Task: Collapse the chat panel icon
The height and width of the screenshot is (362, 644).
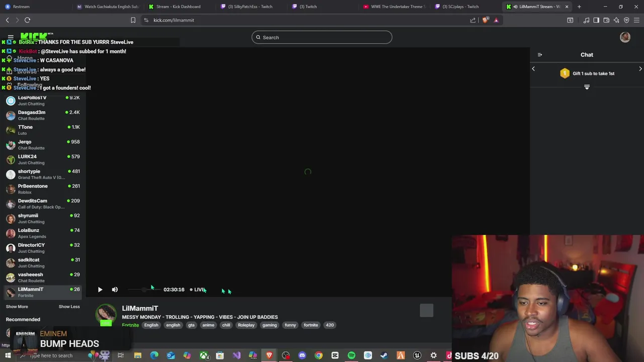Action: click(x=540, y=55)
